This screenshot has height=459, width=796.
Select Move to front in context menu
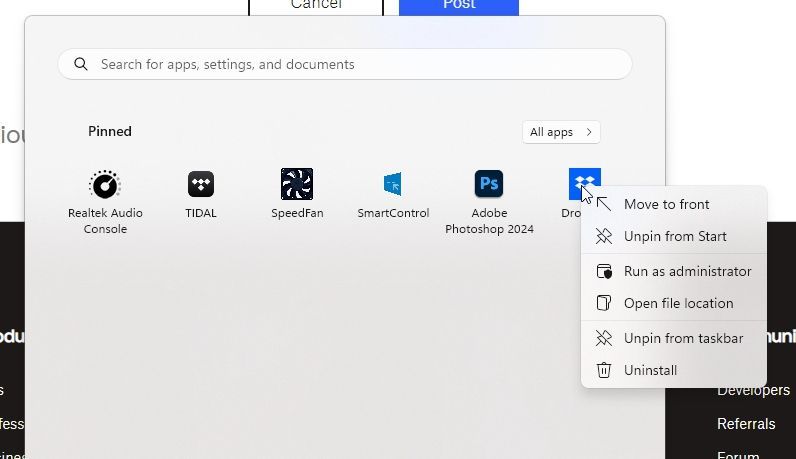coord(674,204)
